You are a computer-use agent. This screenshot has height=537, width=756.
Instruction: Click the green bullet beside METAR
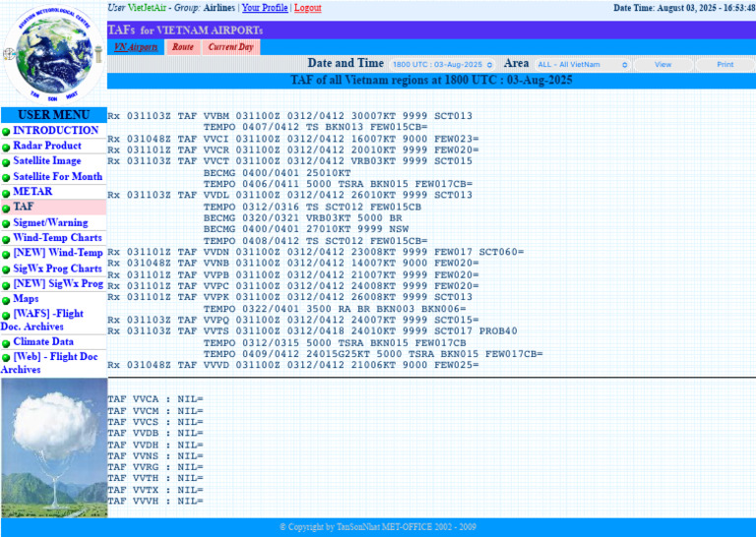tap(6, 193)
